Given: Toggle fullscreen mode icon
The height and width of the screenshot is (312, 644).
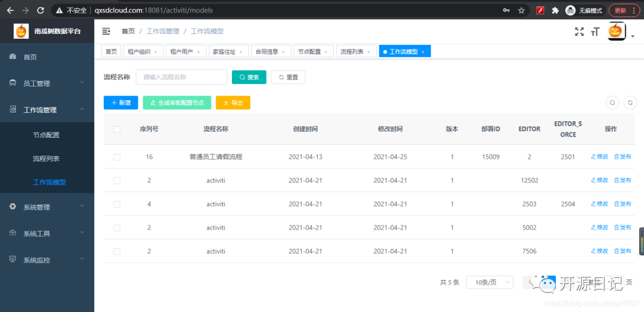Looking at the screenshot, I should pyautogui.click(x=579, y=32).
